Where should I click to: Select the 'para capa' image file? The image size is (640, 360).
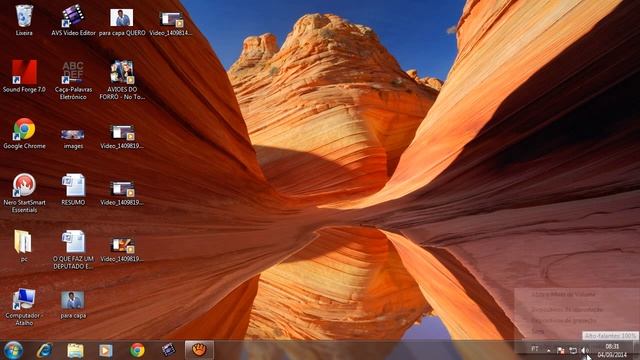73,304
